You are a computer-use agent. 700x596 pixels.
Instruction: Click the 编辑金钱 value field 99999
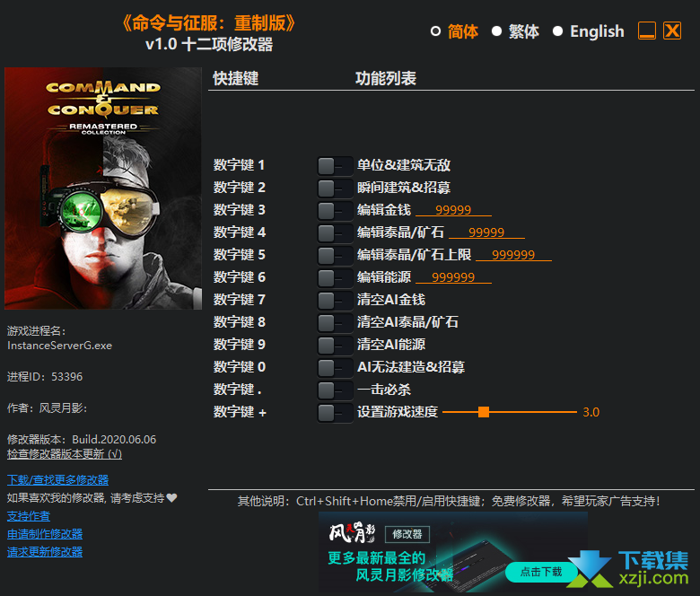pos(453,210)
